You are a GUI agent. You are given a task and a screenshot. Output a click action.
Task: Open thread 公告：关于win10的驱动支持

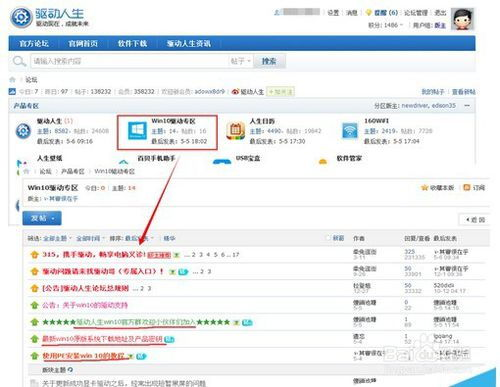pos(85,305)
